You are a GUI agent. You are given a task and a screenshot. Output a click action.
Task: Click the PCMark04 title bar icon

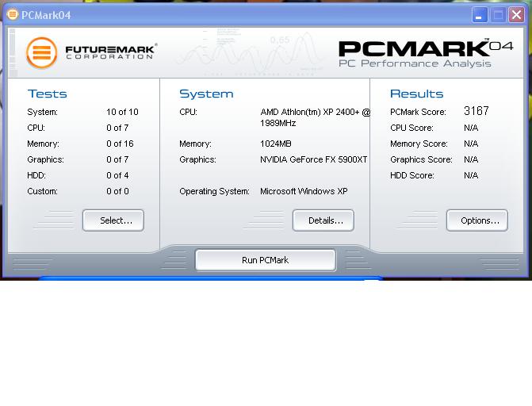point(13,14)
